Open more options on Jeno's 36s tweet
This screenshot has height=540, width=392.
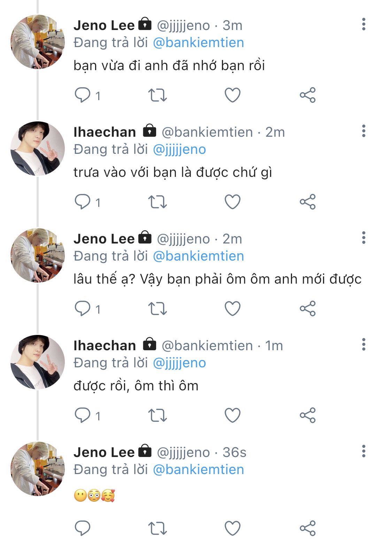(x=363, y=451)
